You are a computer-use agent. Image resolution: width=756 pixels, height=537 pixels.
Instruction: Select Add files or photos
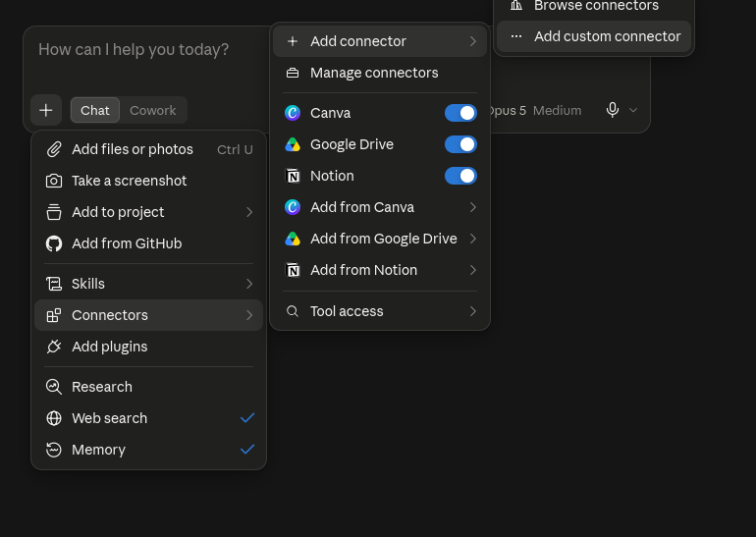[148, 149]
